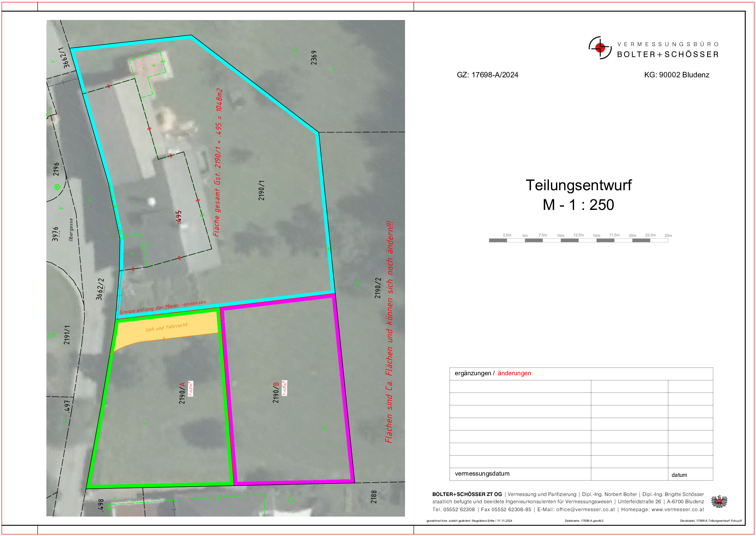Click parcel label 2190/1 on the map
The image size is (756, 536).
[x=261, y=190]
